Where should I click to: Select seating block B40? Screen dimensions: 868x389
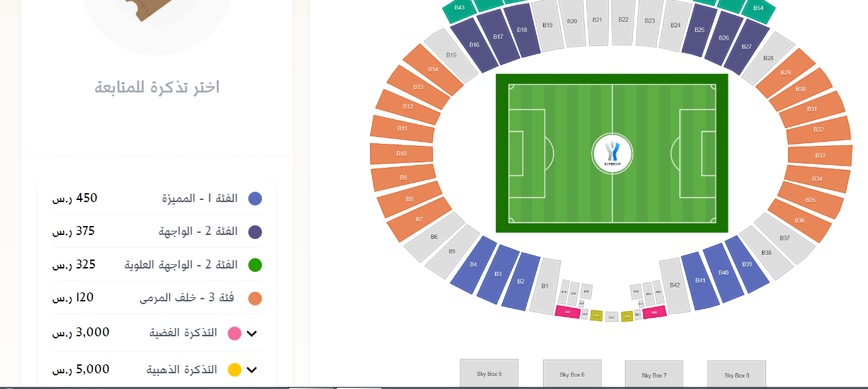723,273
